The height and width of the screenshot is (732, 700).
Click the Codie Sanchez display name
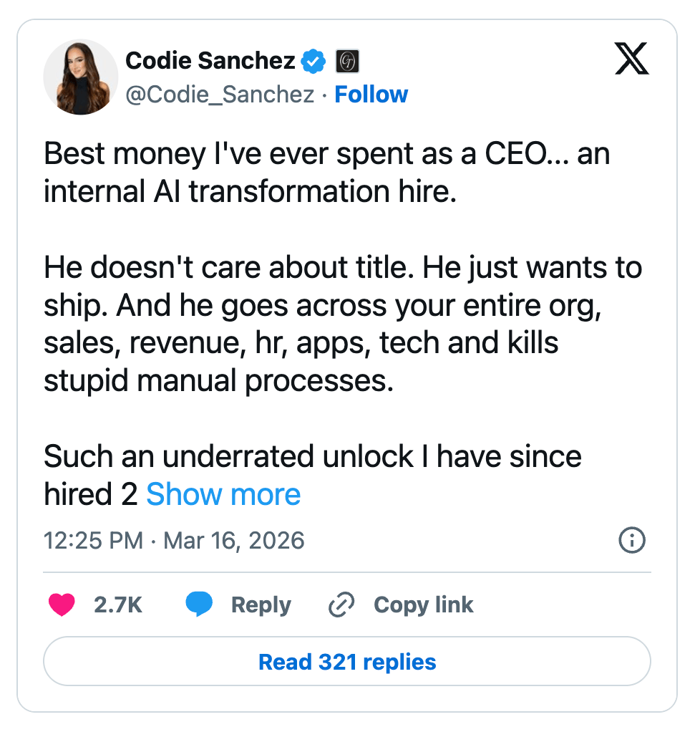click(210, 62)
